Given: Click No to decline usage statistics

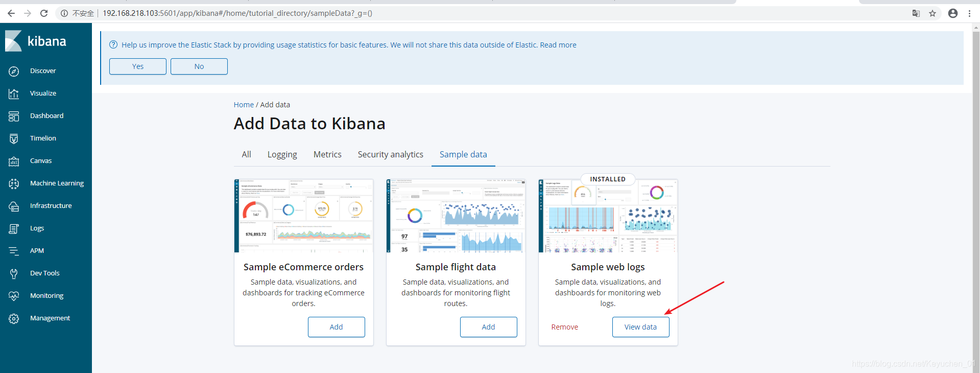Looking at the screenshot, I should point(199,66).
